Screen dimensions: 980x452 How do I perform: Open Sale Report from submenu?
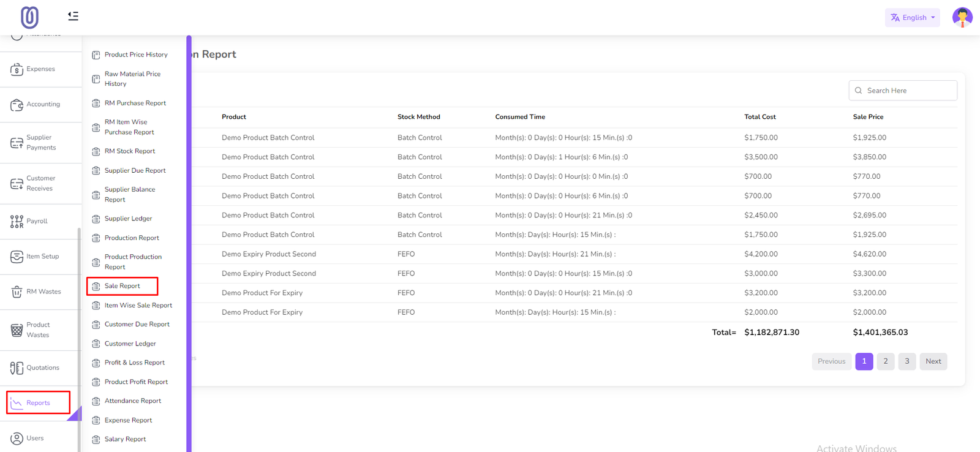tap(122, 286)
